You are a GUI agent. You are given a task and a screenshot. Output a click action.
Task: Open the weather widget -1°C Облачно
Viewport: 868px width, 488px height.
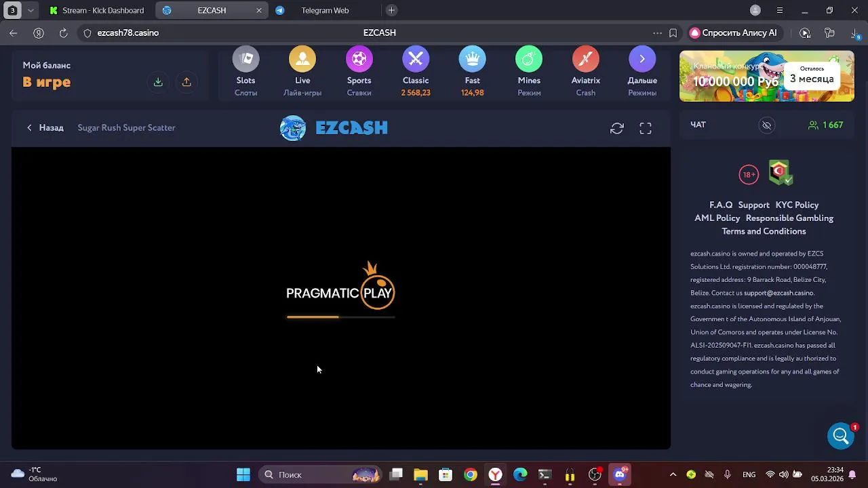pos(34,474)
